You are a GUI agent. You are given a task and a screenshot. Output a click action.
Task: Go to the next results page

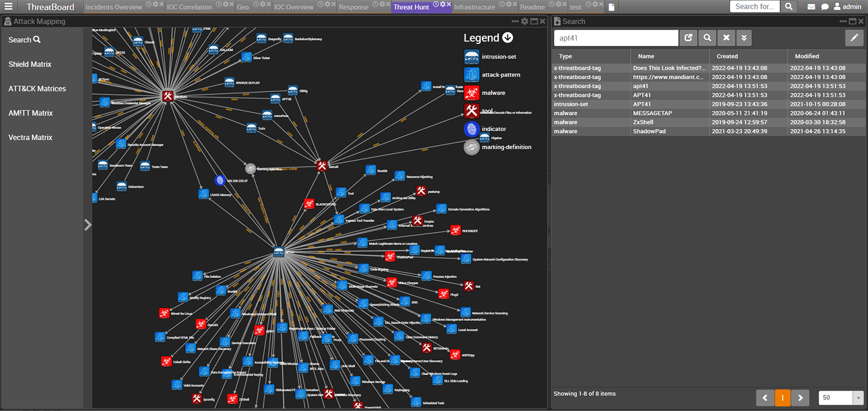800,398
